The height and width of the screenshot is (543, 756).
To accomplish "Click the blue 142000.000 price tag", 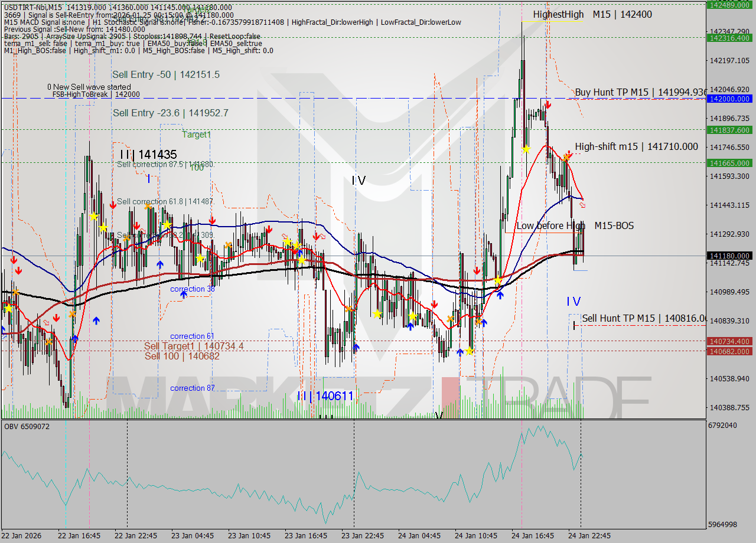I will click(x=731, y=99).
